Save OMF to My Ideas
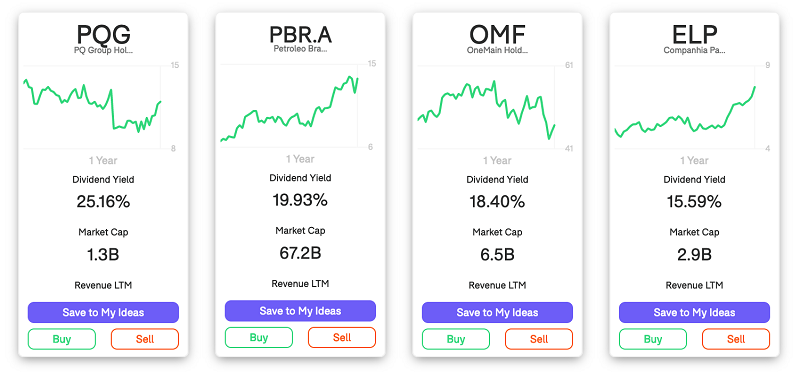The height and width of the screenshot is (372, 800). pyautogui.click(x=497, y=312)
